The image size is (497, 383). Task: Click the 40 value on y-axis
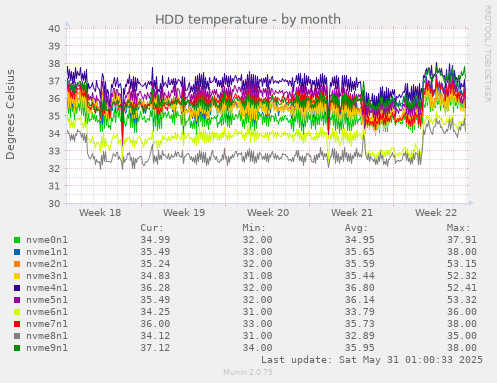[x=54, y=28]
